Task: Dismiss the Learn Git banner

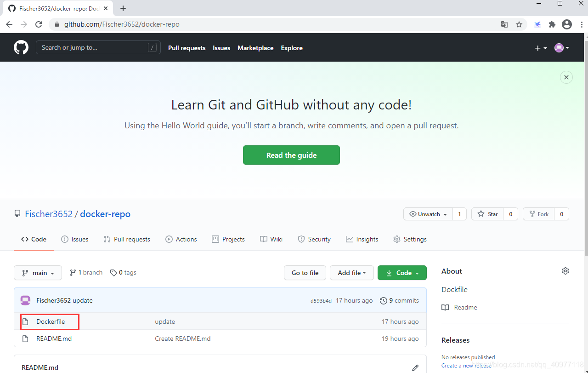Action: [566, 77]
